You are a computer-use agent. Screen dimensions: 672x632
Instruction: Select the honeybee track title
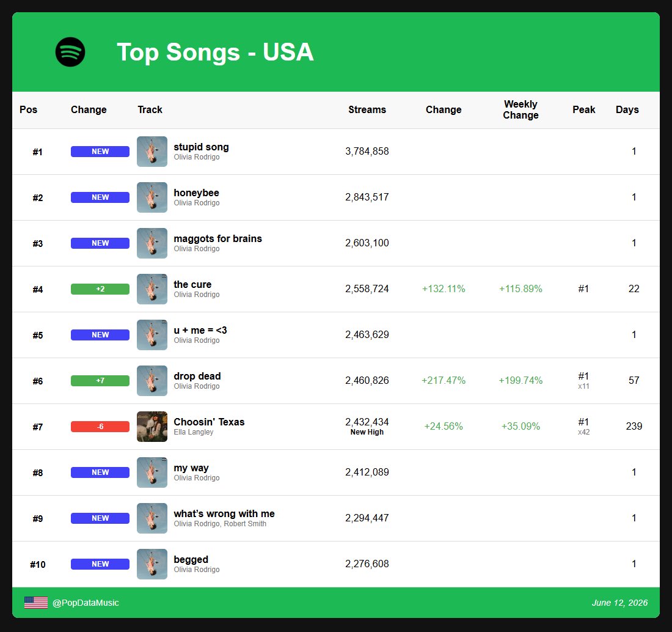coord(196,193)
